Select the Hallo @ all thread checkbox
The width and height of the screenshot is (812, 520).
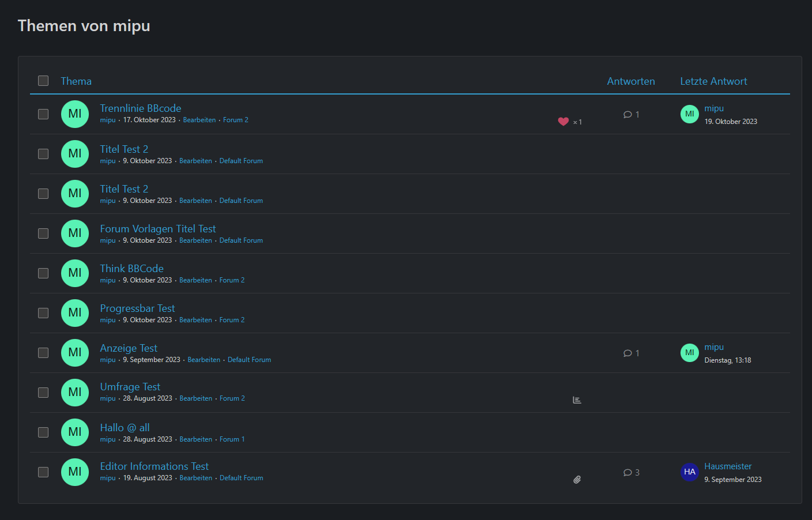[x=43, y=432]
